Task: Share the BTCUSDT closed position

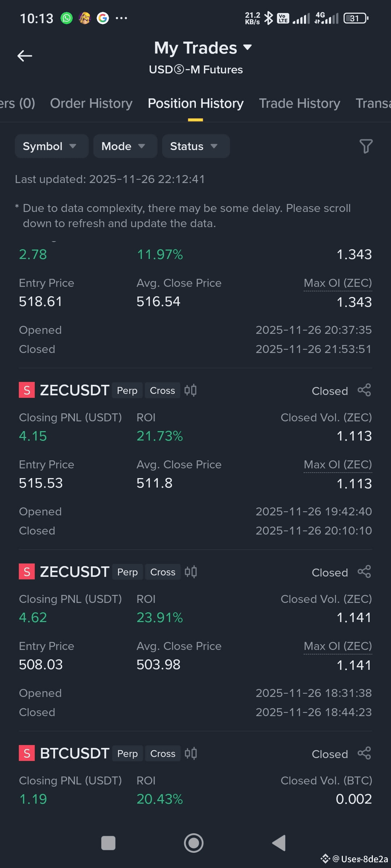Action: pyautogui.click(x=364, y=753)
